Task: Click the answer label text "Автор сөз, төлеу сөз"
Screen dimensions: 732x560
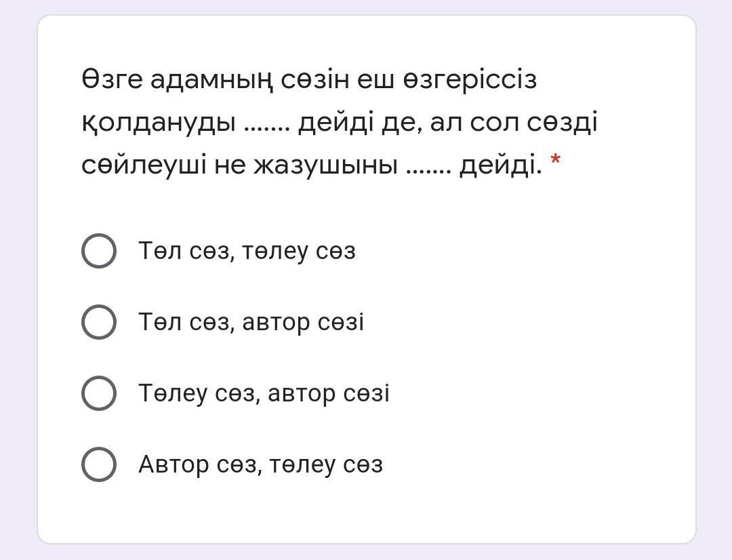Action: click(260, 464)
